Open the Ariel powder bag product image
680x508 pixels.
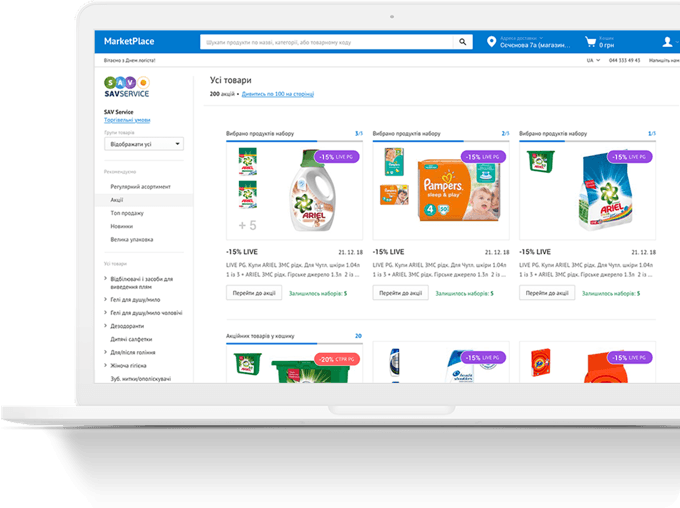[x=605, y=192]
